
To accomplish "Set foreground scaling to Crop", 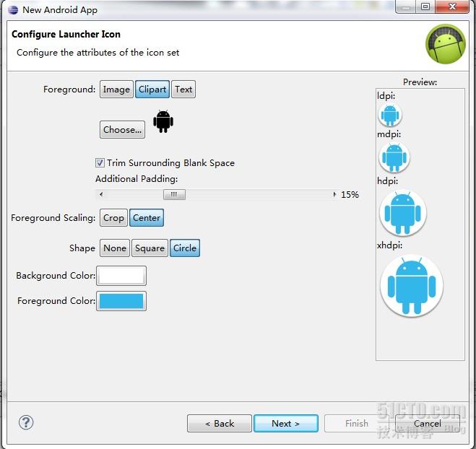I will point(113,218).
